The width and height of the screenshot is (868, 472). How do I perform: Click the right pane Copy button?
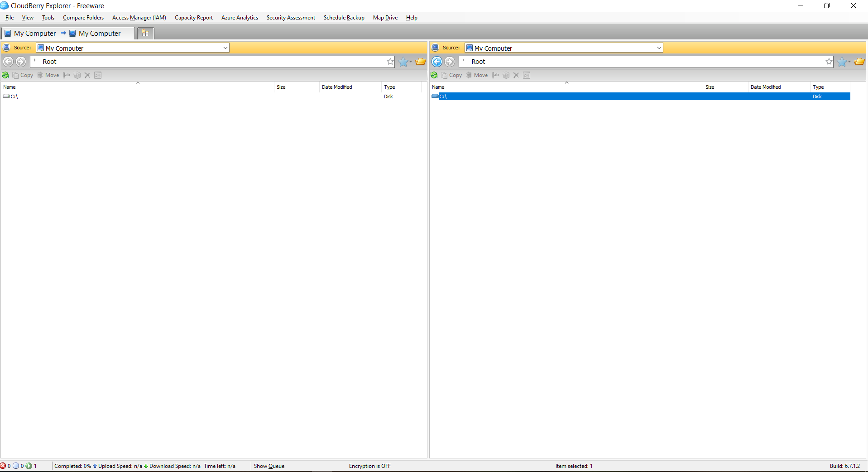[451, 75]
